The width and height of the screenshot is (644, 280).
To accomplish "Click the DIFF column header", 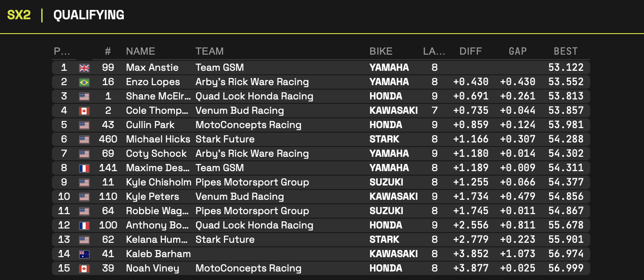I will pyautogui.click(x=470, y=52).
